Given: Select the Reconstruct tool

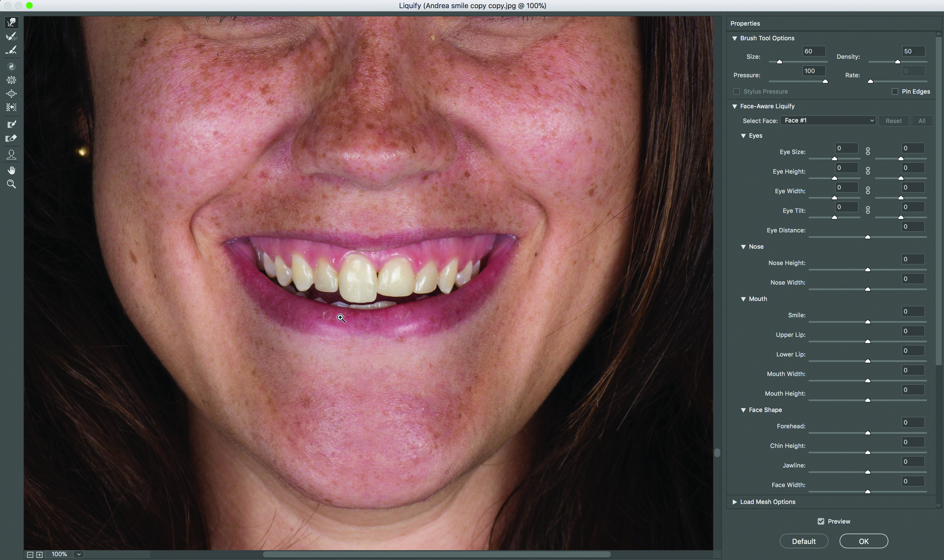Looking at the screenshot, I should click(x=11, y=37).
